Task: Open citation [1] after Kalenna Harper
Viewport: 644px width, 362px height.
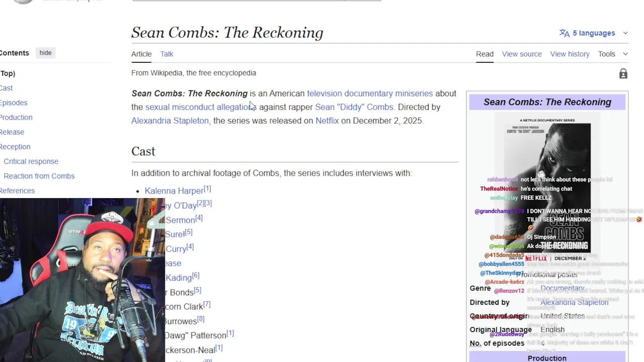Action: coord(207,189)
